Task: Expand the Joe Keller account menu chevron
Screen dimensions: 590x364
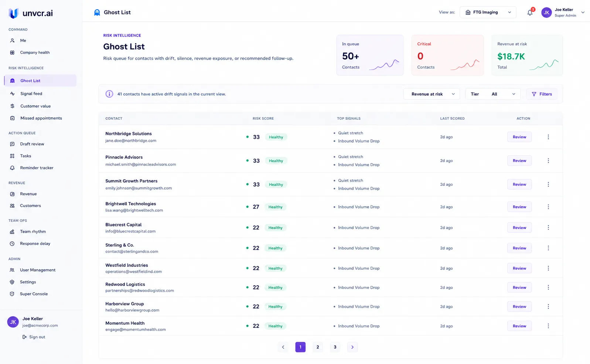Action: pyautogui.click(x=583, y=13)
